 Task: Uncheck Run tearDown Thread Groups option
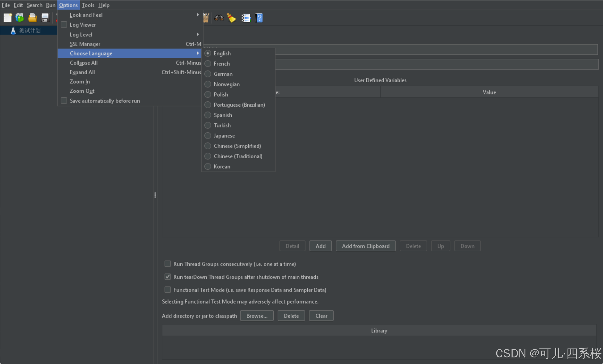tap(168, 277)
